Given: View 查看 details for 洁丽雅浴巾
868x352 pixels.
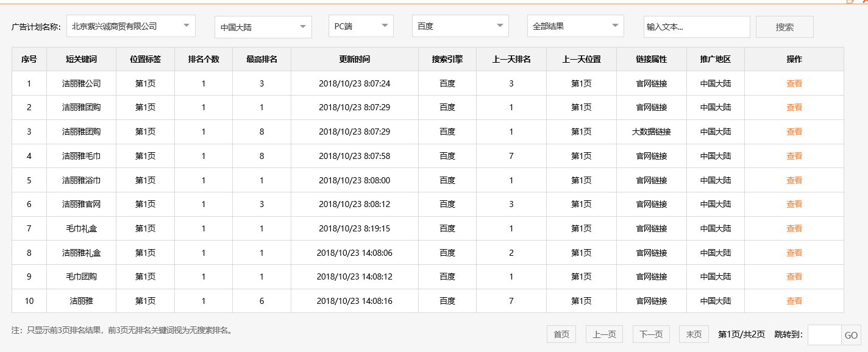Looking at the screenshot, I should 794,180.
